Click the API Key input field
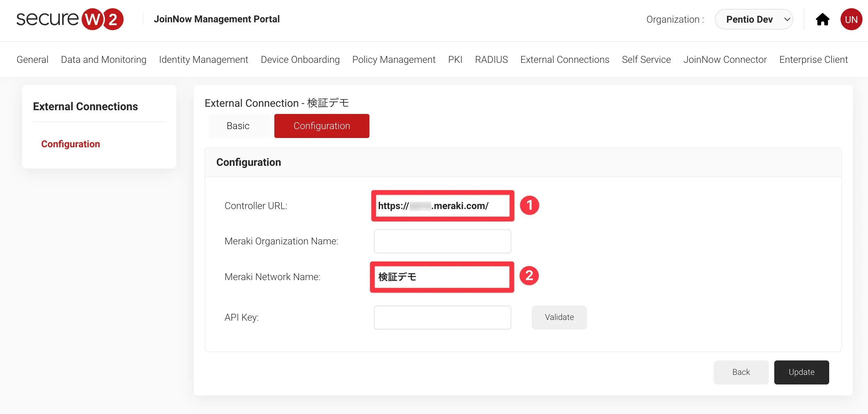Viewport: 868px width, 414px height. [442, 318]
